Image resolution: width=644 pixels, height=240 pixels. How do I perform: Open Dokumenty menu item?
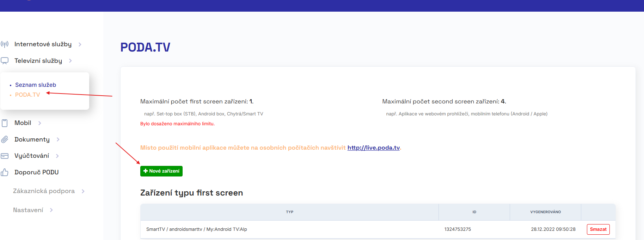coord(32,139)
